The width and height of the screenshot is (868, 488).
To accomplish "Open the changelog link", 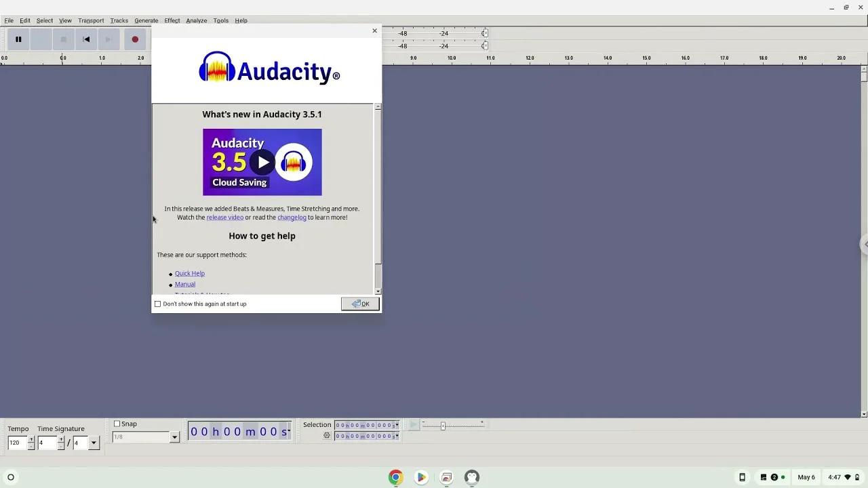I will (x=292, y=217).
